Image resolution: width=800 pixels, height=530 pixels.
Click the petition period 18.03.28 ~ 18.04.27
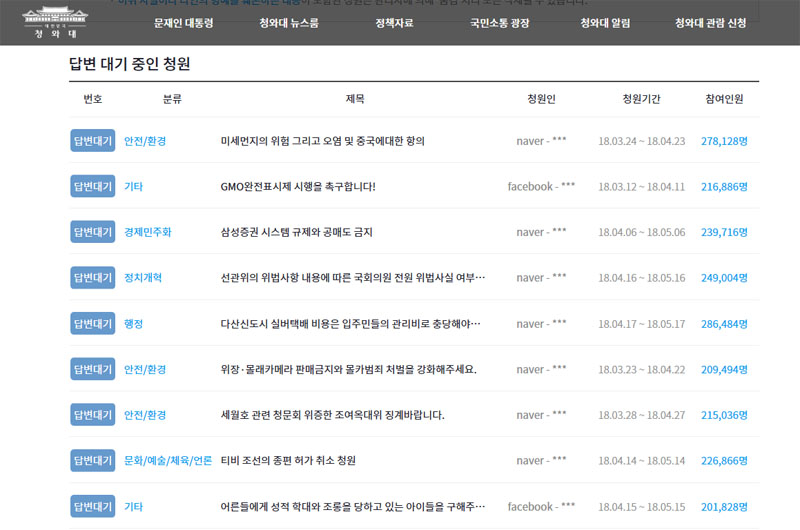(x=642, y=415)
